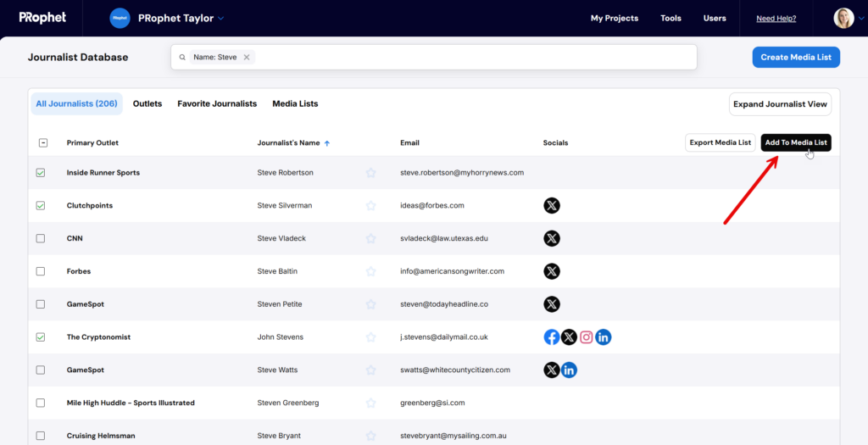
Task: Open the user profile photo menu
Action: tap(843, 19)
